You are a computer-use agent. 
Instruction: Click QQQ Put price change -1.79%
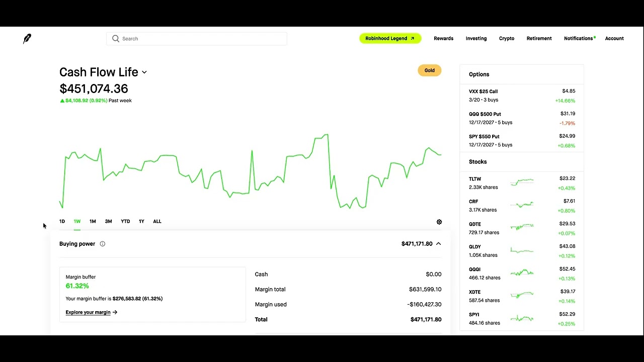567,124
